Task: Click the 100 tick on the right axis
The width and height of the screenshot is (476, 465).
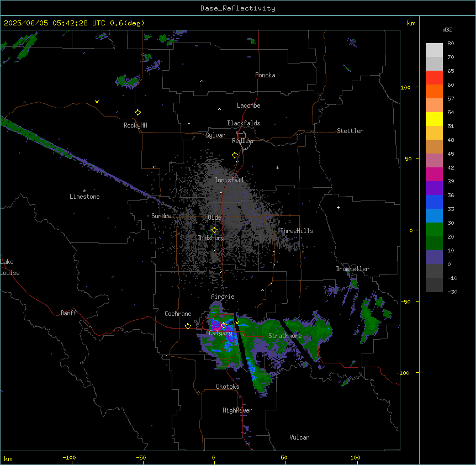Action: coord(405,87)
